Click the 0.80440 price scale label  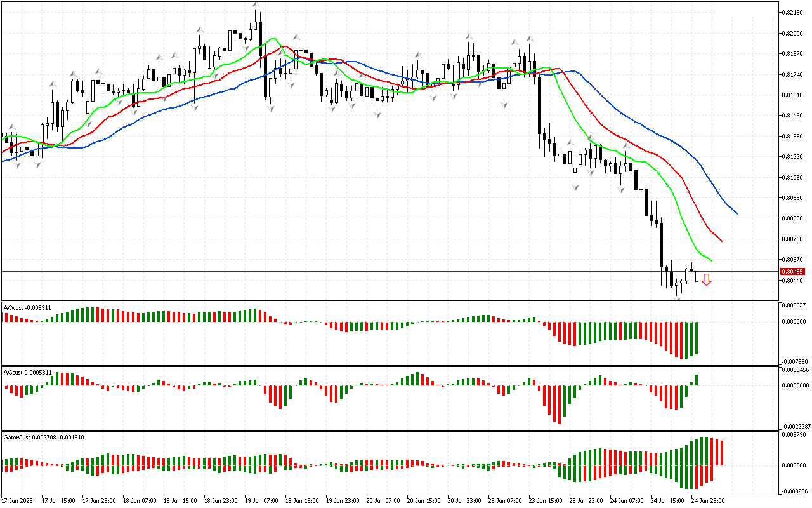click(x=793, y=280)
